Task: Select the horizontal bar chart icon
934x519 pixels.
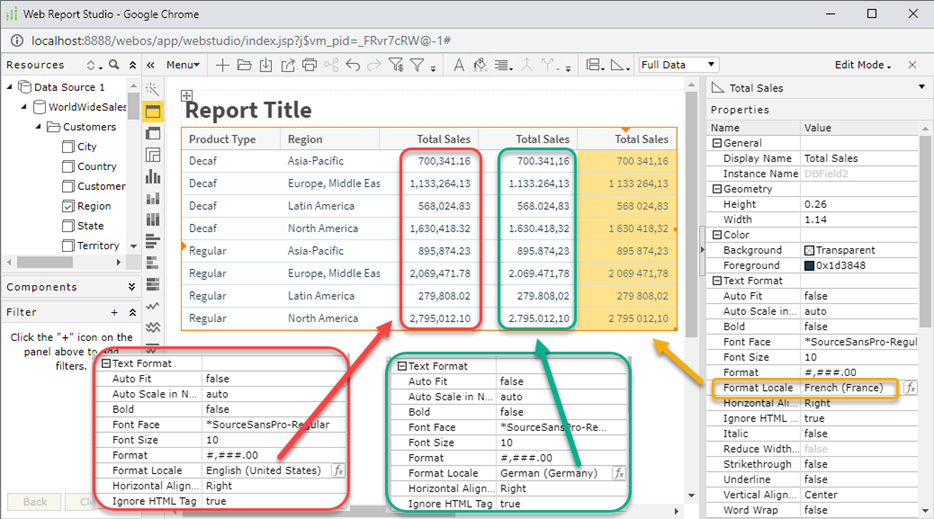Action: coord(153,241)
